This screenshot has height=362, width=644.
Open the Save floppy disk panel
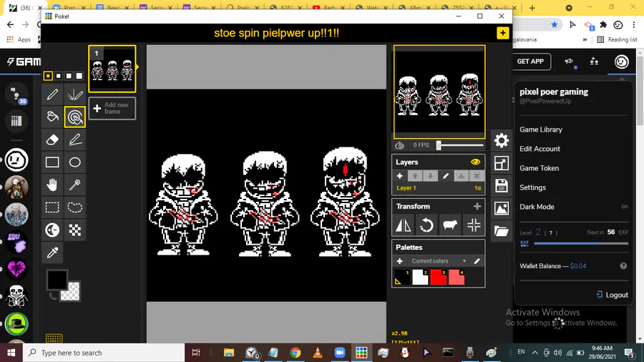[501, 186]
